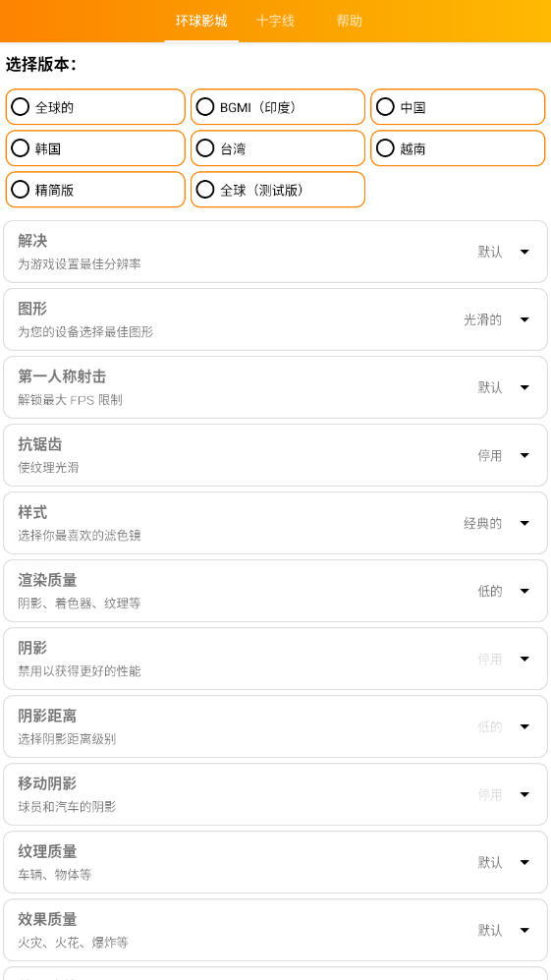Choose the BGMI（印度）version option
This screenshot has height=980, width=551.
point(277,107)
